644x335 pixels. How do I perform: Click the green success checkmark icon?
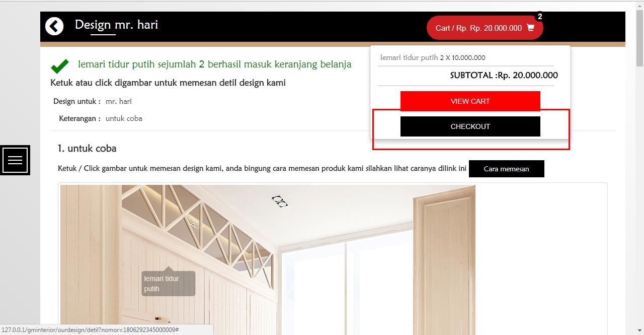tap(60, 66)
